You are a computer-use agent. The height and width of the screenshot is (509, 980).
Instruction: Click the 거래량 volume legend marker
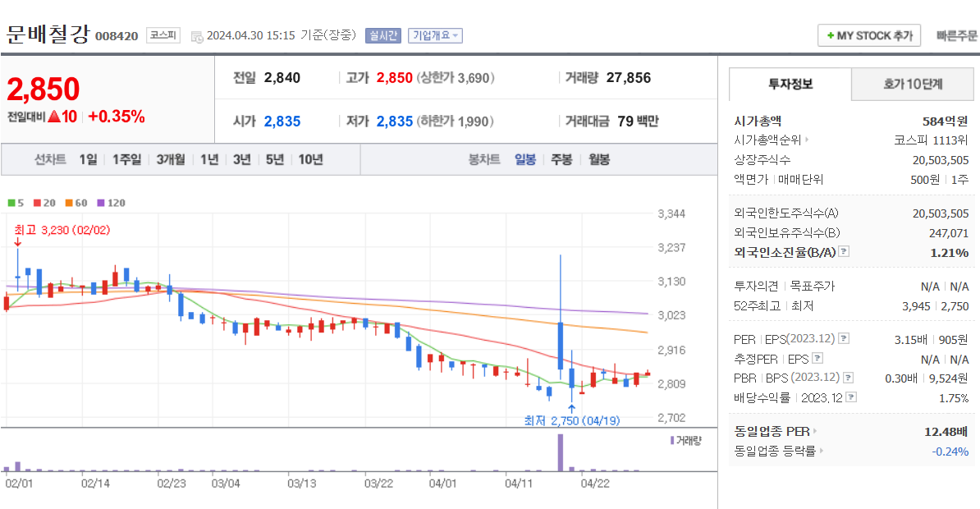(672, 441)
